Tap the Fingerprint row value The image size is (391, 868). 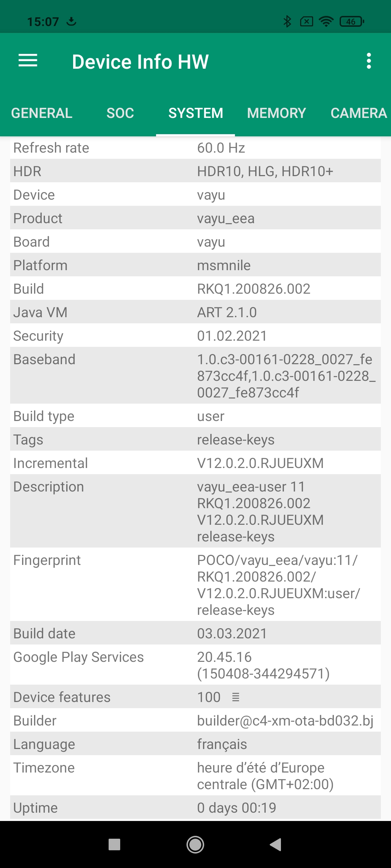[x=278, y=585]
